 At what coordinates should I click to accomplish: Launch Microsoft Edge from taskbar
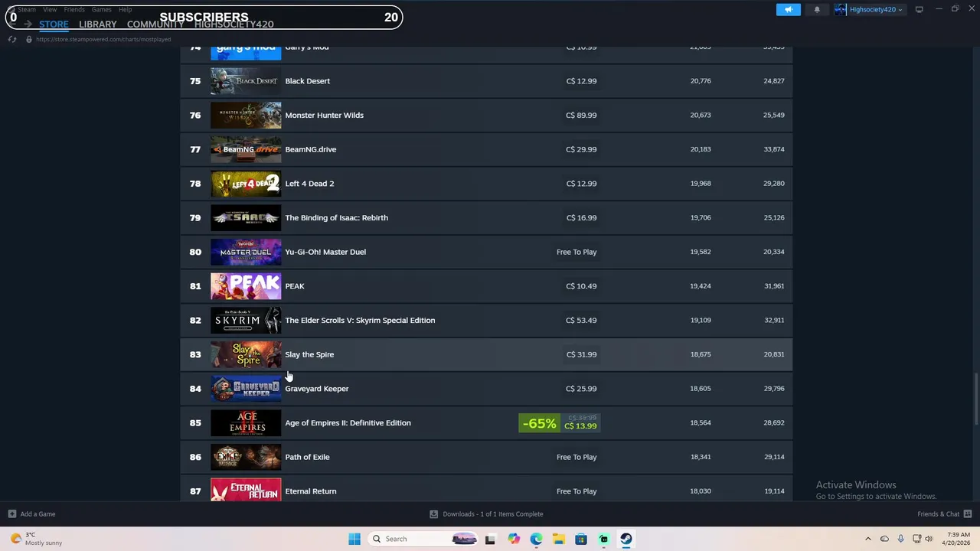[x=536, y=539]
